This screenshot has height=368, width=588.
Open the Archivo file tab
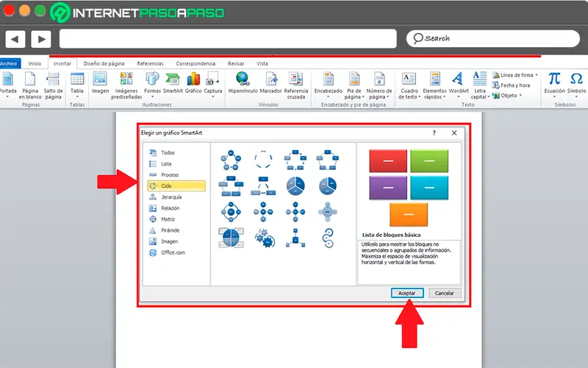pyautogui.click(x=10, y=63)
